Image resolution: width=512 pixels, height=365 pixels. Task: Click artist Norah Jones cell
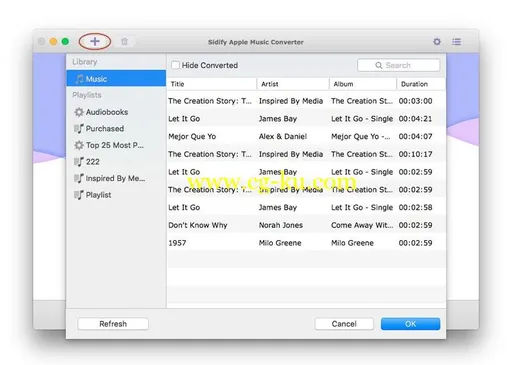tap(281, 225)
